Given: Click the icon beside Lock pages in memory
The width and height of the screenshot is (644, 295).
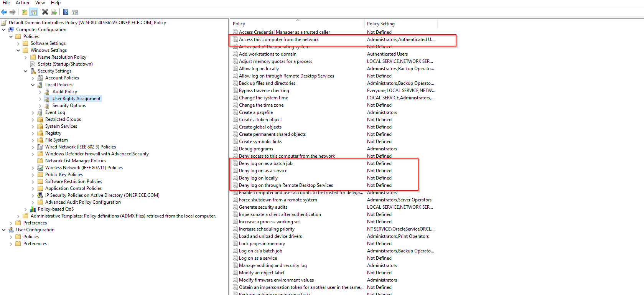Looking at the screenshot, I should coord(236,244).
